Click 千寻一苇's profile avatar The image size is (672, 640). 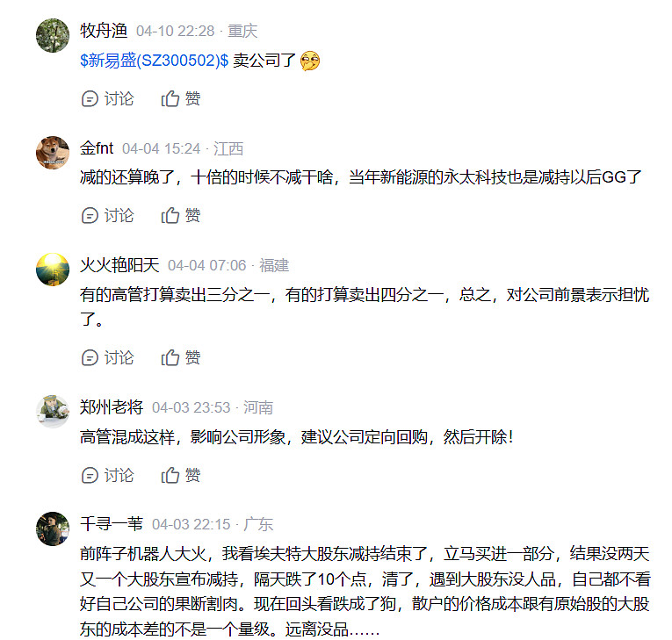[53, 529]
